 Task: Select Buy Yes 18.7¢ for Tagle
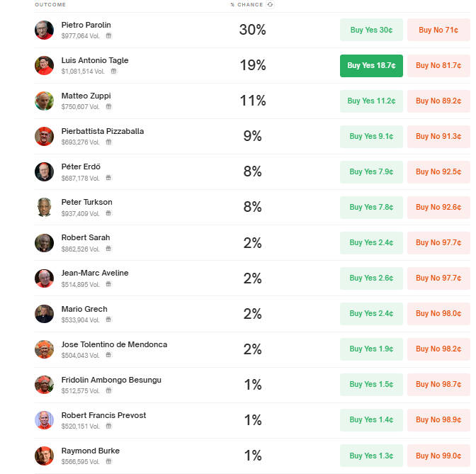371,66
